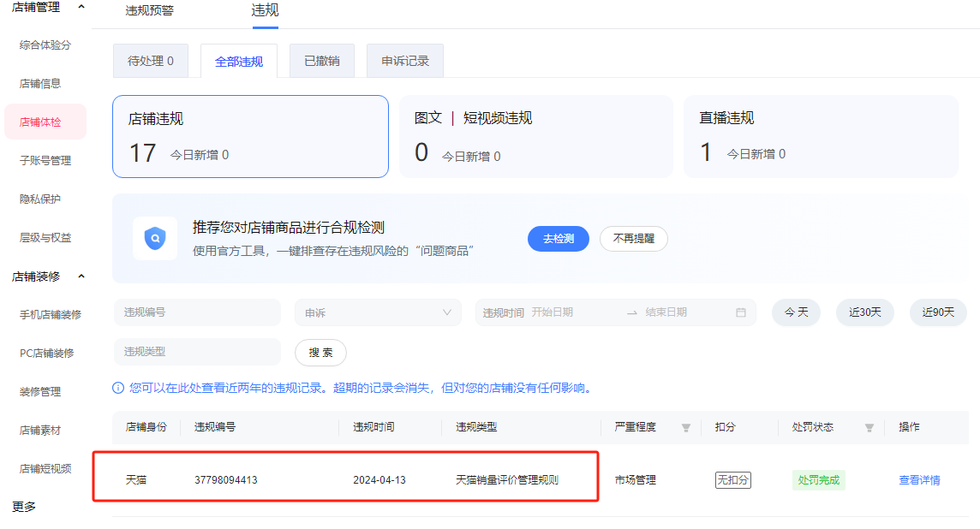980x529 pixels.
Task: Click the info icon before the notice text
Action: (118, 388)
